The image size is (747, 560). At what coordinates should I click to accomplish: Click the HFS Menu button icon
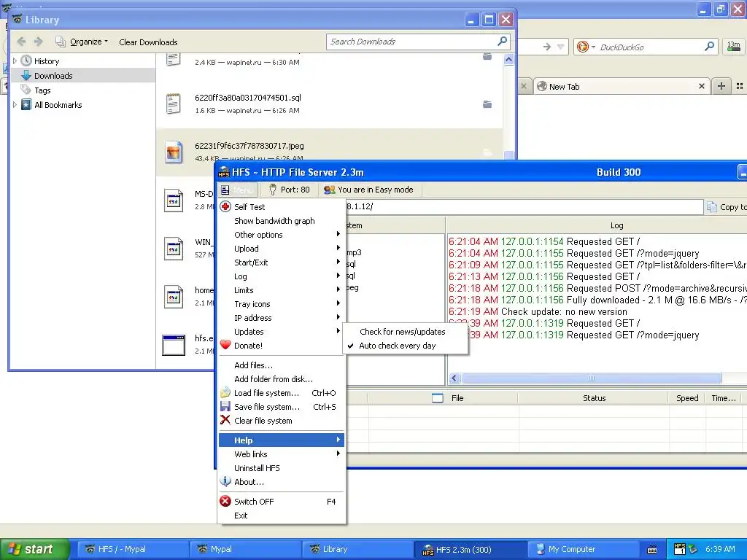click(x=225, y=190)
